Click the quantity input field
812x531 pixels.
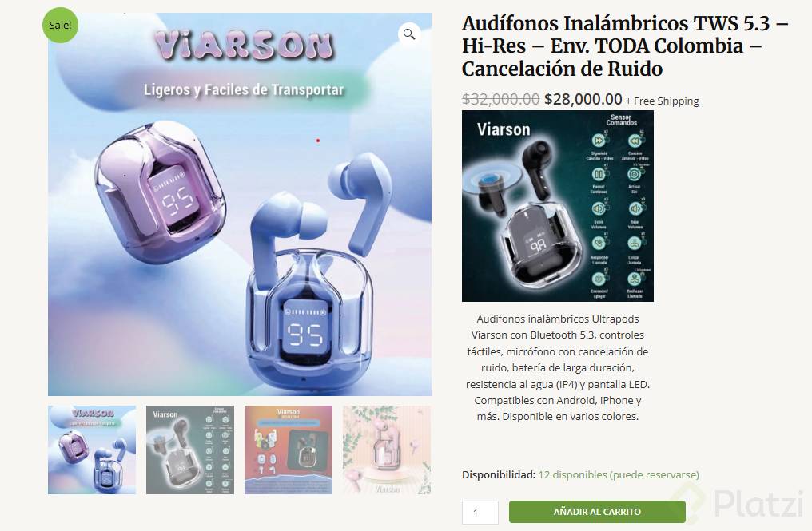click(480, 513)
